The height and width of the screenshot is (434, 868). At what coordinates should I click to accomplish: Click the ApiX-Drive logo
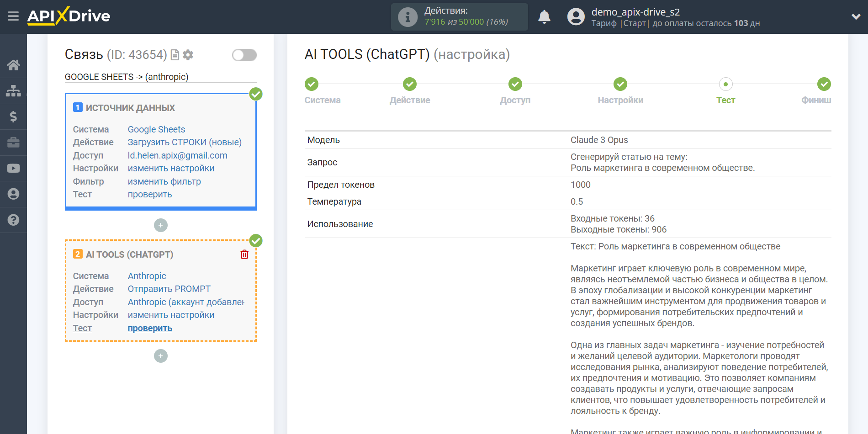tap(69, 16)
